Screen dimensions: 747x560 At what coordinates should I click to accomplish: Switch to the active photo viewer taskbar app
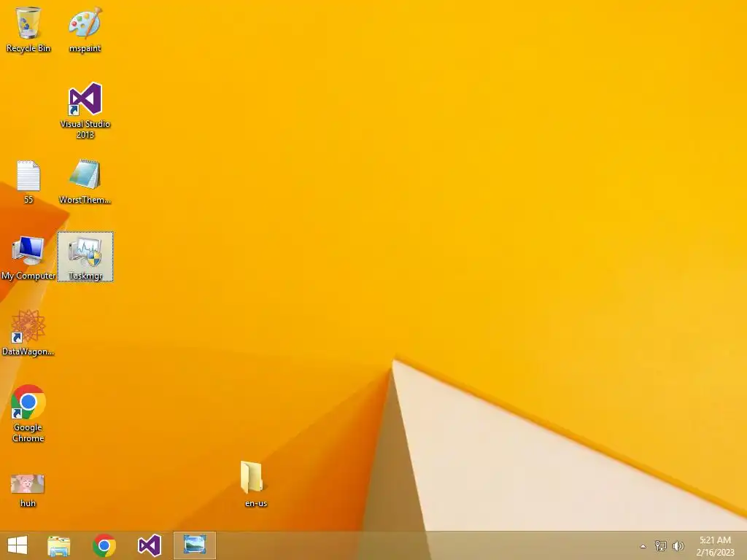point(194,545)
